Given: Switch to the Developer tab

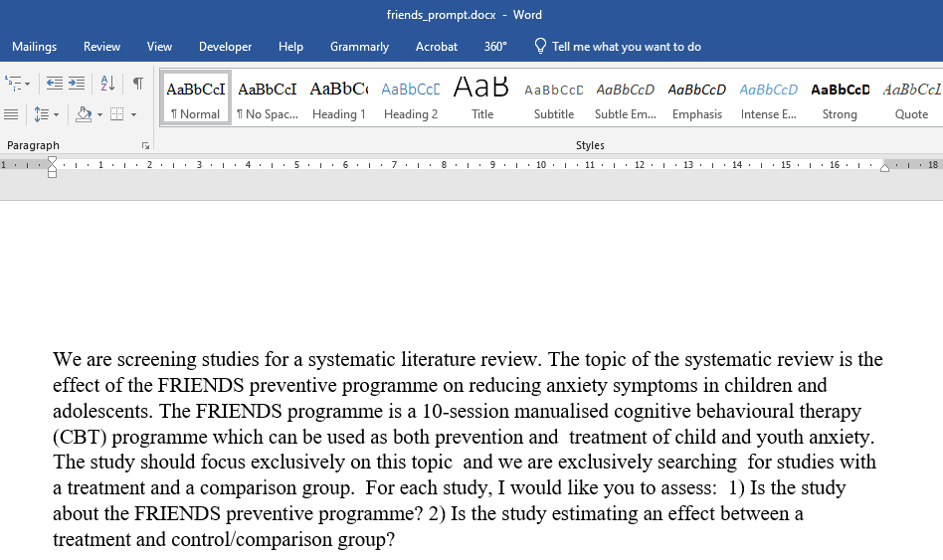Looking at the screenshot, I should point(226,47).
